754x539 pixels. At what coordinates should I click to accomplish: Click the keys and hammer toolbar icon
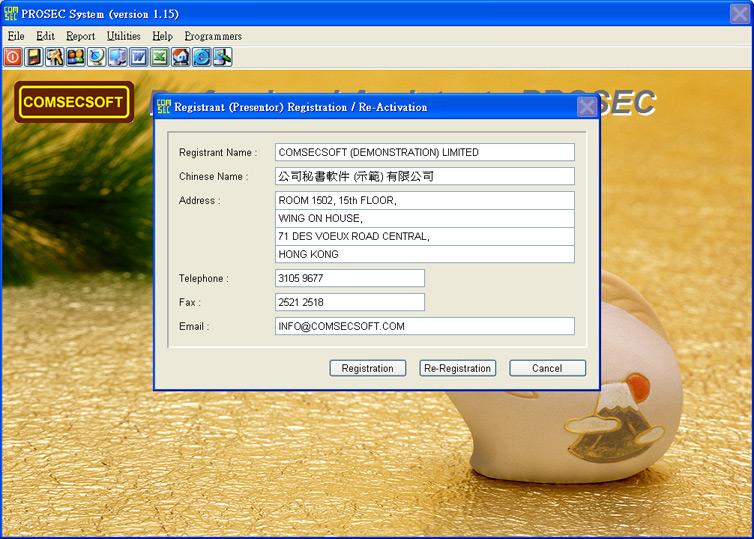(x=54, y=57)
